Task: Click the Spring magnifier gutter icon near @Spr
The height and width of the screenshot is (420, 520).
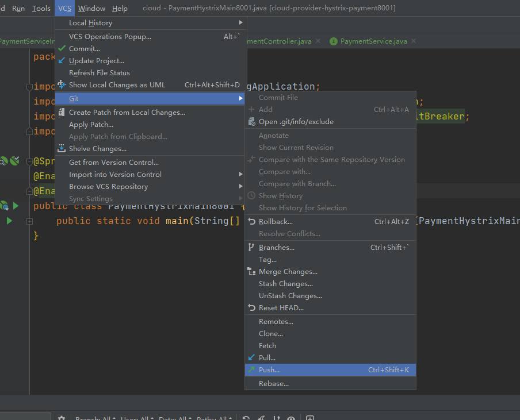Action: [3, 161]
